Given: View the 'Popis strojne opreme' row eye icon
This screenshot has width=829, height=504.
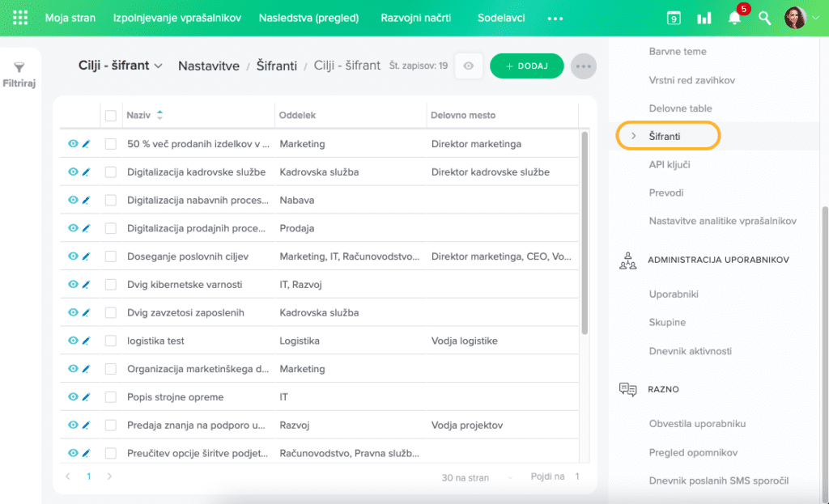Looking at the screenshot, I should point(73,397).
